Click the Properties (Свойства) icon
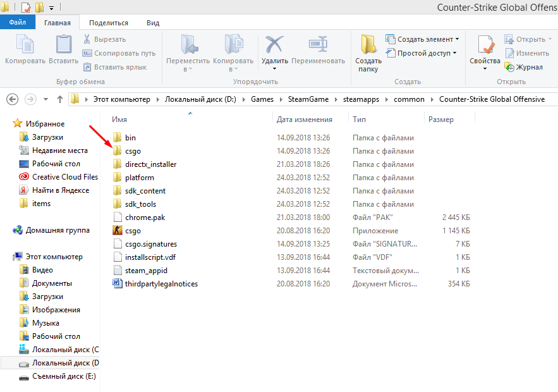 tap(485, 45)
